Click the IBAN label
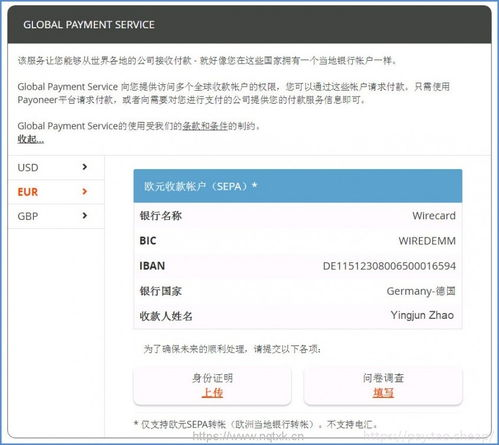Image resolution: width=499 pixels, height=445 pixels. pyautogui.click(x=152, y=266)
